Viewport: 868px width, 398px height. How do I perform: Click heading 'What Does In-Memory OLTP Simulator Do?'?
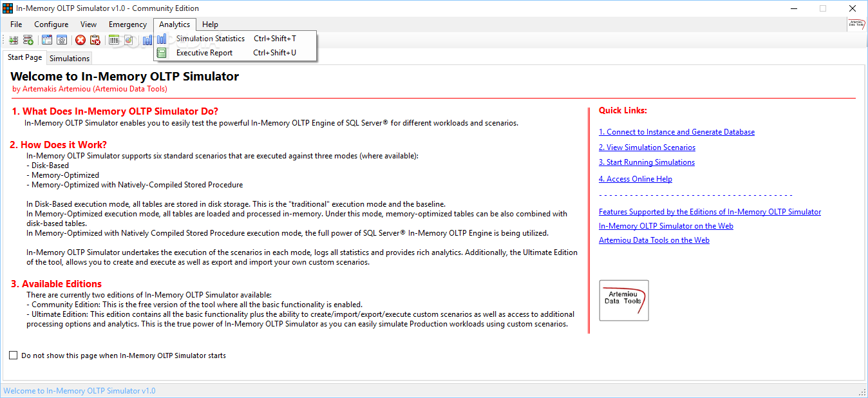(x=115, y=111)
